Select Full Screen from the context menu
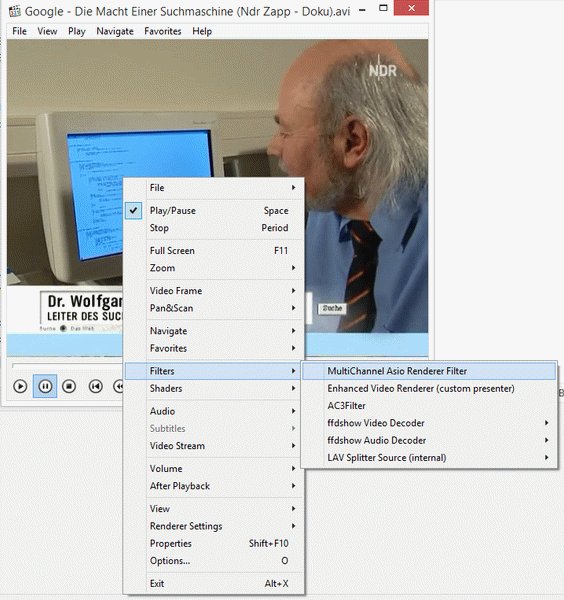This screenshot has width=564, height=600. (214, 251)
